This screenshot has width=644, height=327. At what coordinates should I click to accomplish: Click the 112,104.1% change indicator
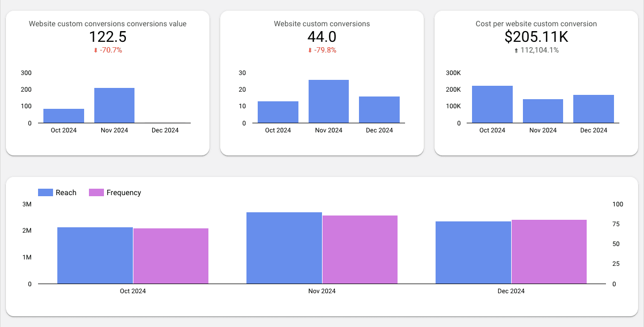tap(540, 50)
